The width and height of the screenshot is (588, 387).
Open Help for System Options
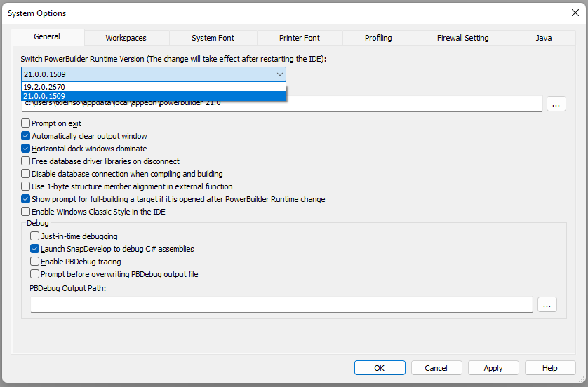[549, 368]
